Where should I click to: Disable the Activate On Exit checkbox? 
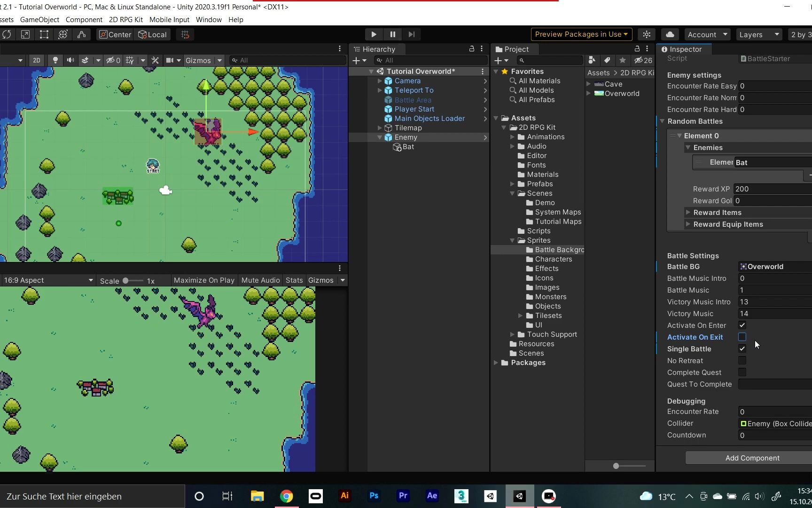point(742,337)
